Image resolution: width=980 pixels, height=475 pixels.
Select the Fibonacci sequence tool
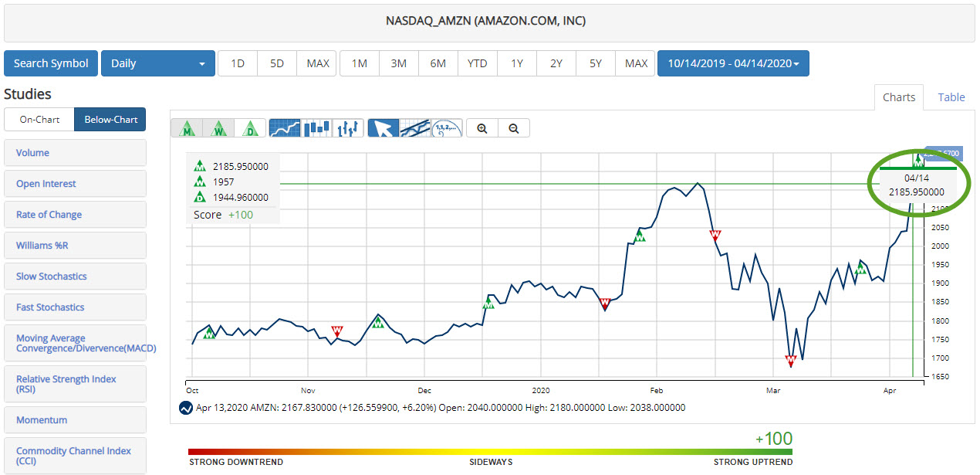446,128
